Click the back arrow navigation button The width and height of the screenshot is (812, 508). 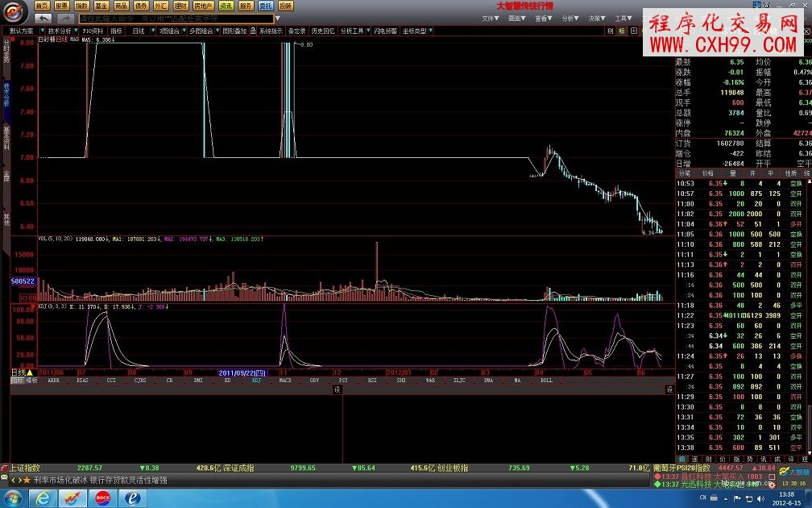pyautogui.click(x=43, y=18)
